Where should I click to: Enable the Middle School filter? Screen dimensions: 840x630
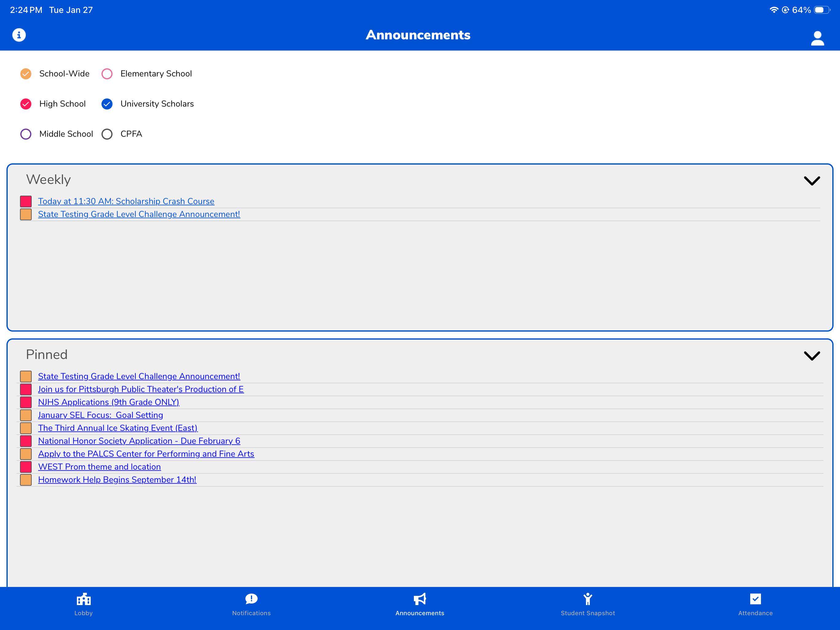point(26,134)
